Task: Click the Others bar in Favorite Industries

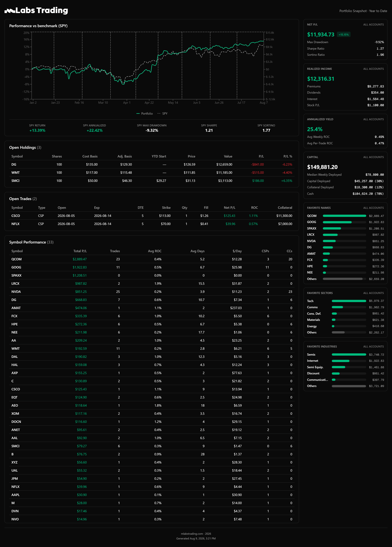Action: [x=349, y=386]
